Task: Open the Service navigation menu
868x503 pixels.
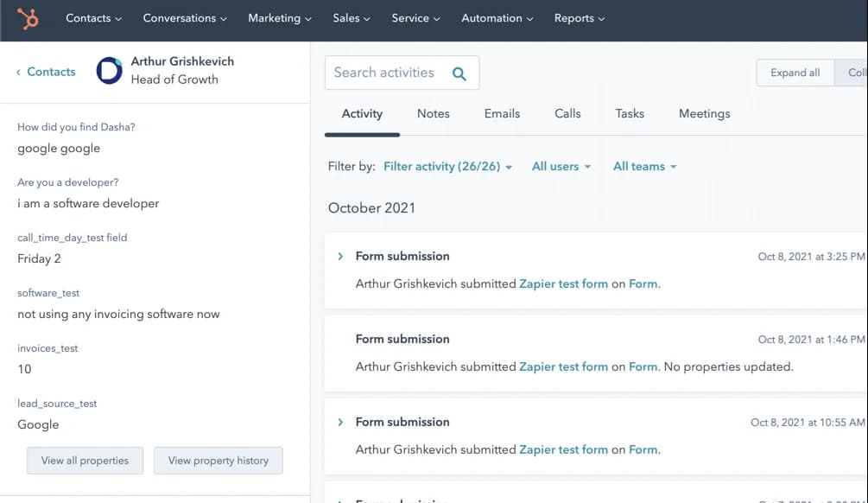Action: (415, 18)
